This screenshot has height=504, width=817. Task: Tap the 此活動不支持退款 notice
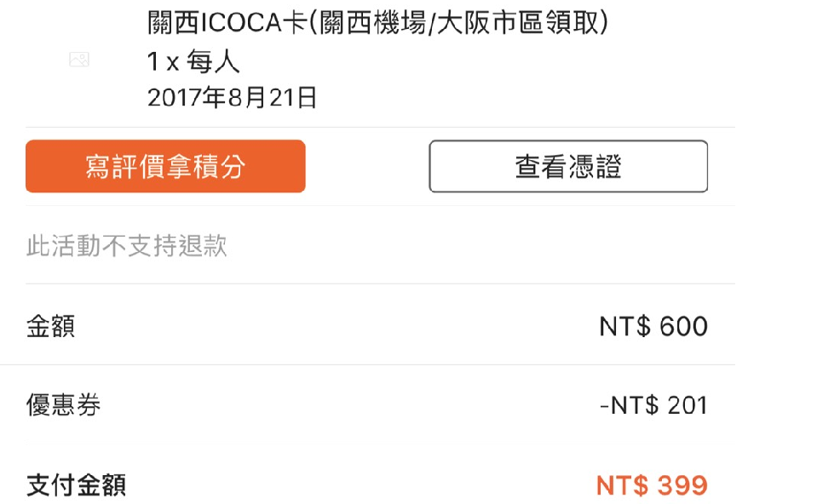[x=127, y=245]
